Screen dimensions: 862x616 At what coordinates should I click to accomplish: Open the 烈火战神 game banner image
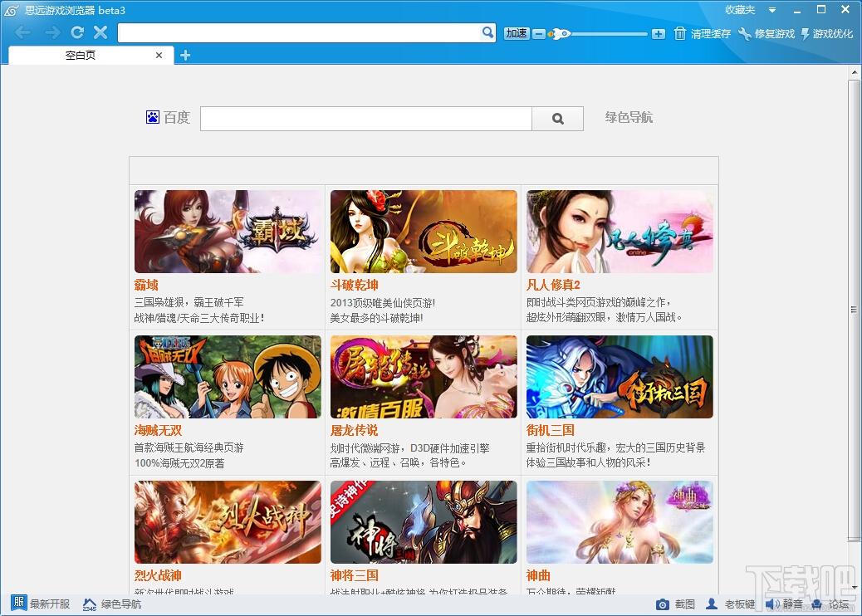tap(228, 522)
